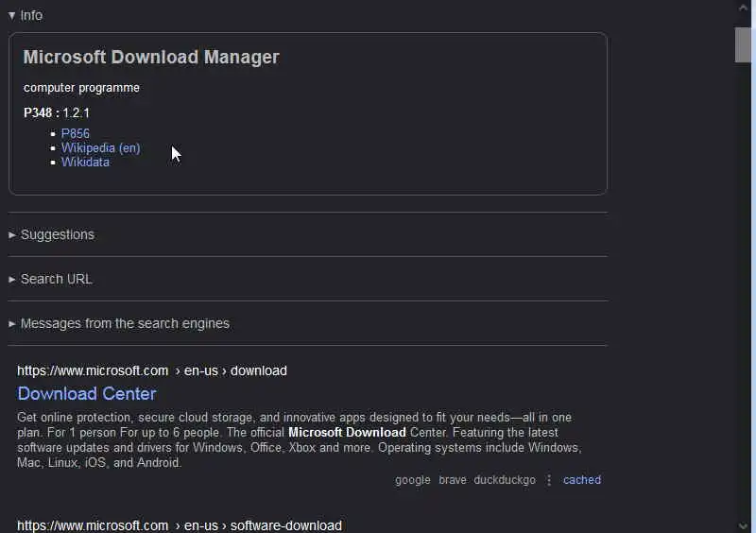Open the Download Center result
The image size is (756, 533).
pyautogui.click(x=87, y=393)
